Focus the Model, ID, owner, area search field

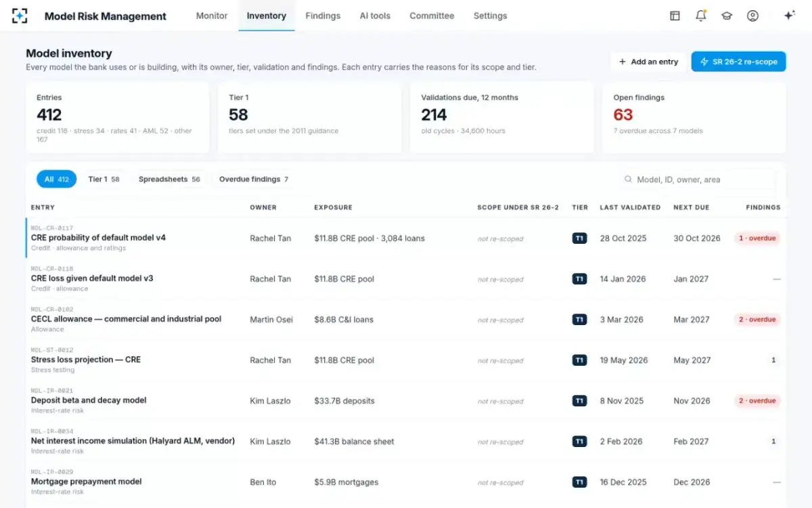tap(700, 179)
